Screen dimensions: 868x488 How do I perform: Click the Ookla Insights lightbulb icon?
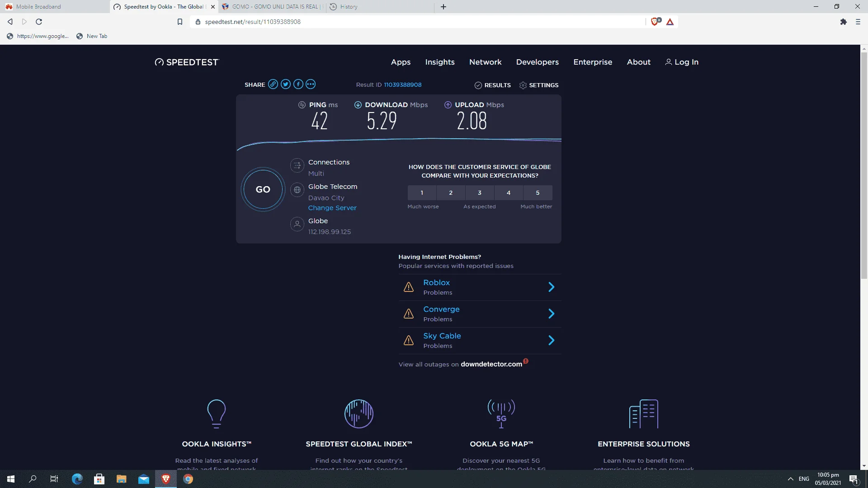[217, 413]
